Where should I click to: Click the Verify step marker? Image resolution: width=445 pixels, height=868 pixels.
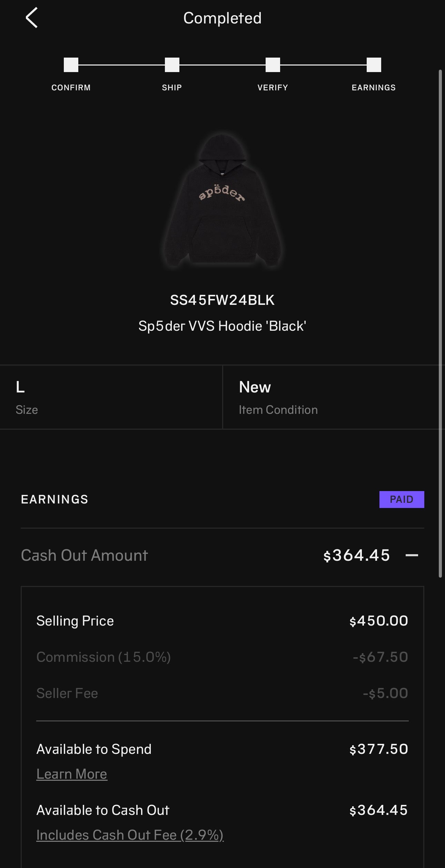[x=273, y=65]
